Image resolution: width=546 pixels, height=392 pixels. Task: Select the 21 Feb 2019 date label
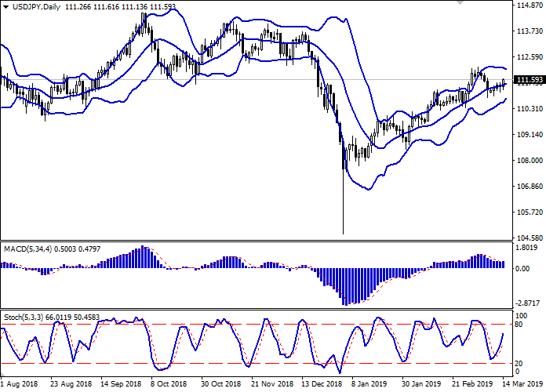pyautogui.click(x=470, y=386)
